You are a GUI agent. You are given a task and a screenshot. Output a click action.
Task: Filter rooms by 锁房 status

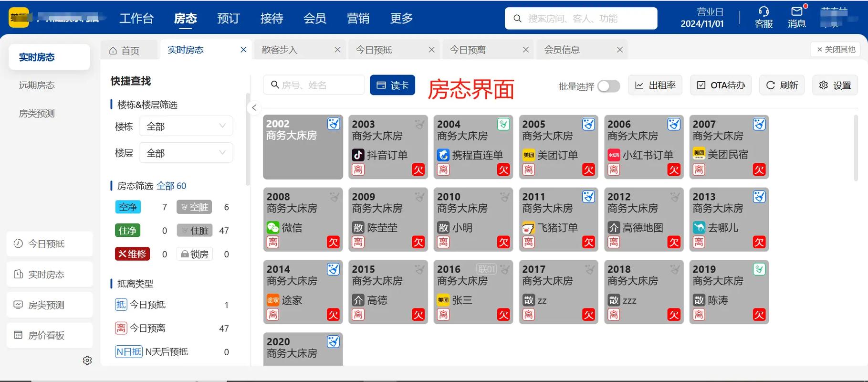[x=194, y=254]
